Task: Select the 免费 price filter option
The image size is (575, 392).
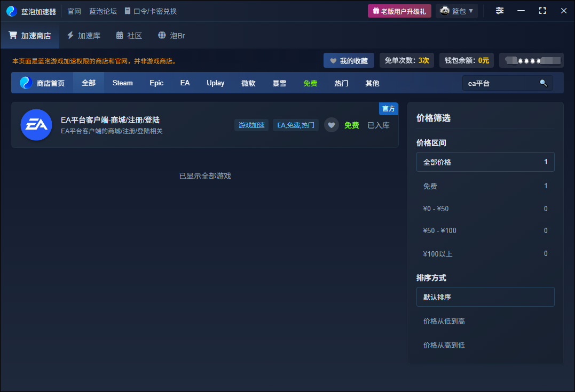Action: coord(485,186)
